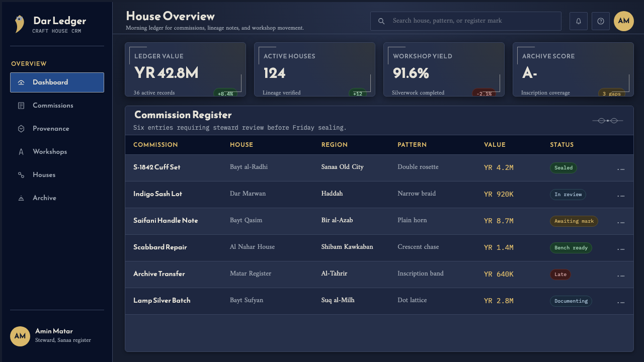Open row menu for Indigo Sash Lot
The height and width of the screenshot is (362, 644).
click(621, 195)
